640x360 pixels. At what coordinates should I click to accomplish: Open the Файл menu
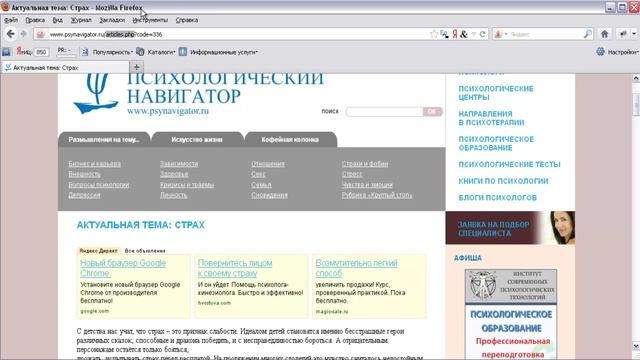tap(11, 20)
